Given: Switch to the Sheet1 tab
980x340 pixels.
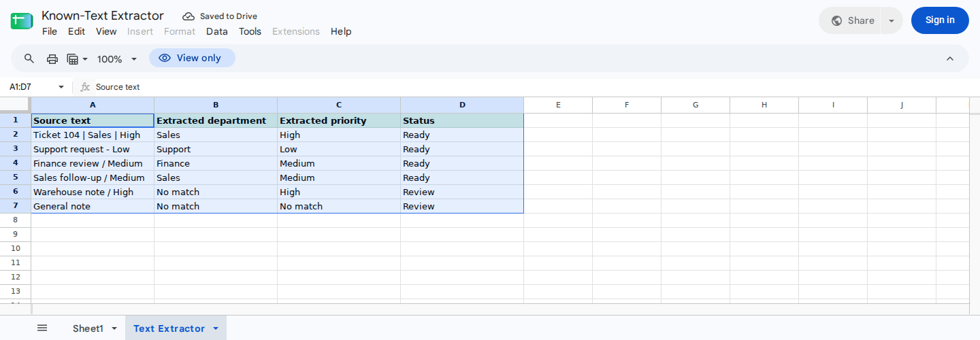Looking at the screenshot, I should coord(88,328).
